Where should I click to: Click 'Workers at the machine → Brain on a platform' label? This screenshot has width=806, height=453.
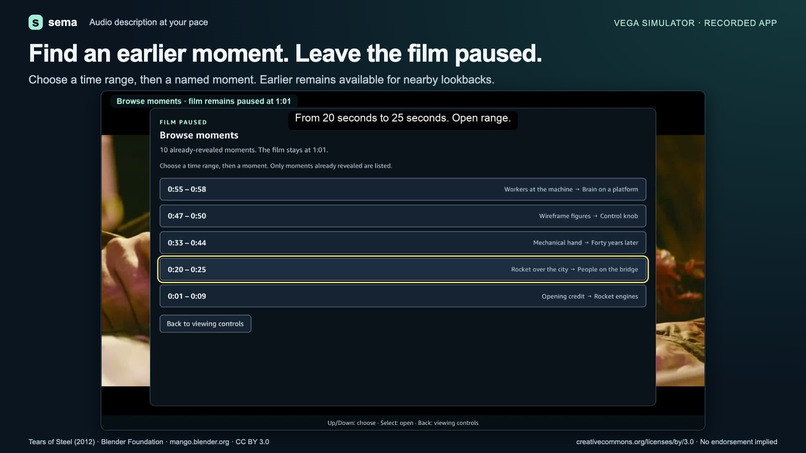(571, 189)
